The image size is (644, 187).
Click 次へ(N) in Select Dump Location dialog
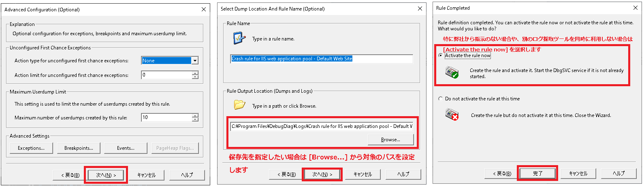point(322,174)
